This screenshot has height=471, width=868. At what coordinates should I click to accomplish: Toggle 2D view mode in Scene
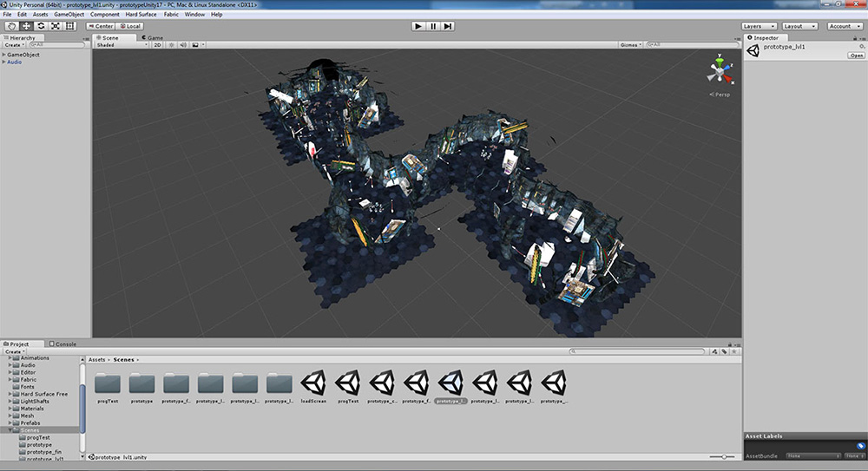[157, 44]
